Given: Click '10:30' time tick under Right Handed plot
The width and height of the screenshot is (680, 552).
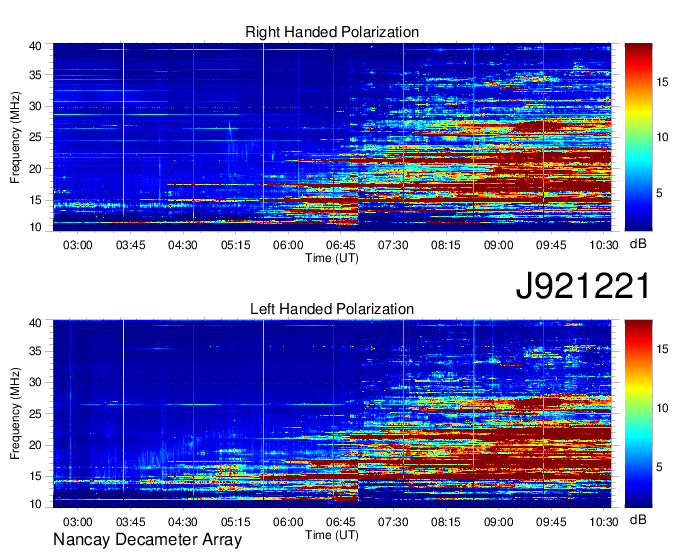Looking at the screenshot, I should 604,245.
